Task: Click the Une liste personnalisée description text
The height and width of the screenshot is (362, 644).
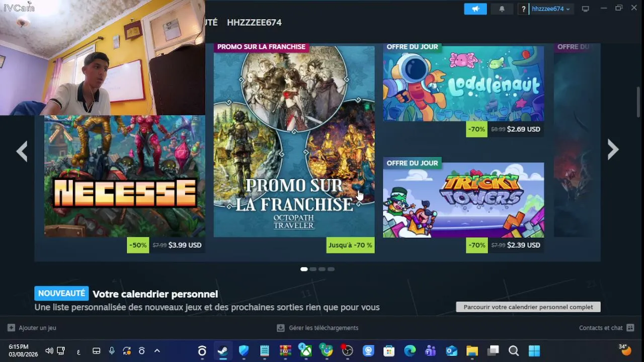Action: pos(207,307)
